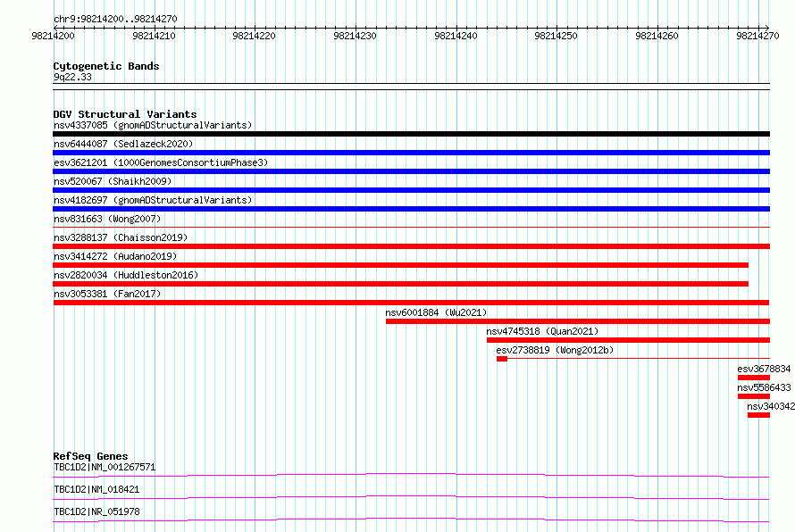Select the 9q22.33 band label
The width and height of the screenshot is (795, 532).
72,77
